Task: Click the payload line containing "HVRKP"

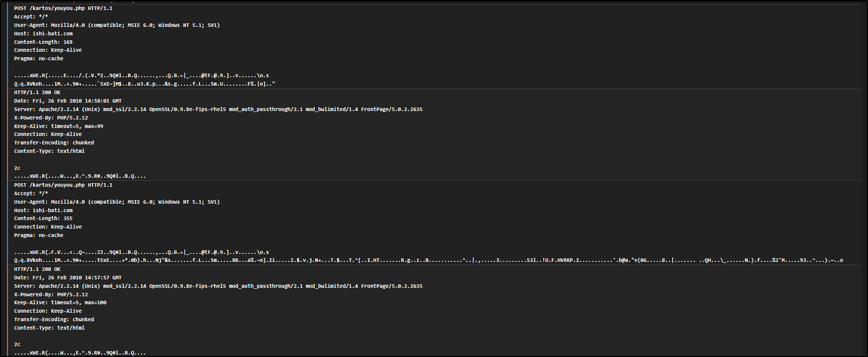Action: click(x=428, y=260)
